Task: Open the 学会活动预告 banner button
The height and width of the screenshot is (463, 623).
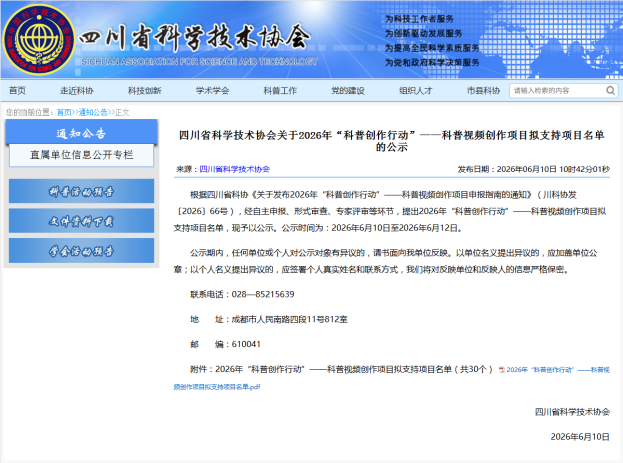Action: tap(81, 251)
